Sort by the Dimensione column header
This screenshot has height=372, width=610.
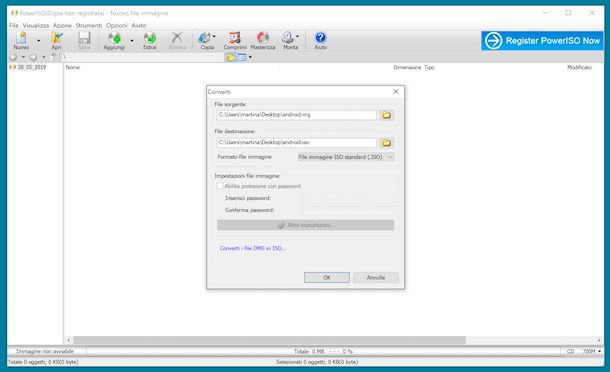click(x=407, y=67)
